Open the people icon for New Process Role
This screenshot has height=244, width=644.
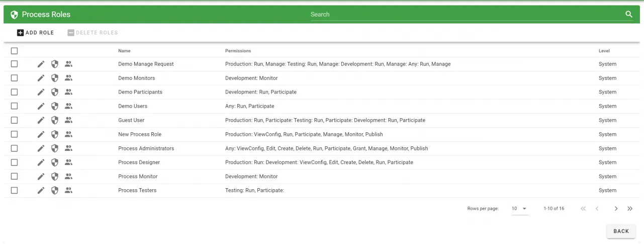click(69, 134)
